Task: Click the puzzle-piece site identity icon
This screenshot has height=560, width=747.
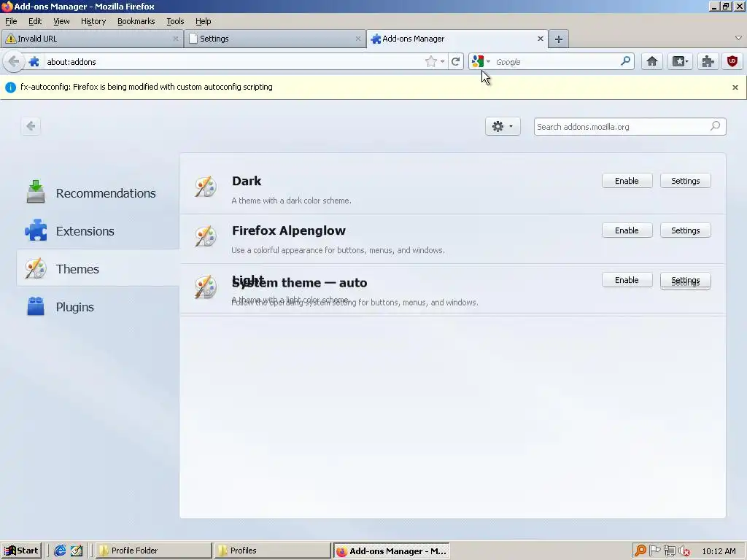Action: point(34,62)
